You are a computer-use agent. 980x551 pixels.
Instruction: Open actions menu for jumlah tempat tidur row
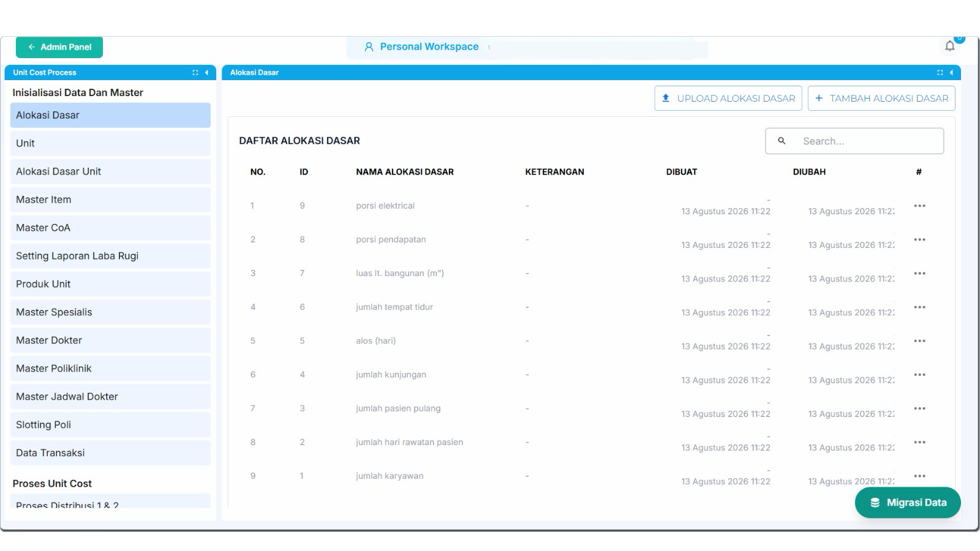(x=919, y=307)
